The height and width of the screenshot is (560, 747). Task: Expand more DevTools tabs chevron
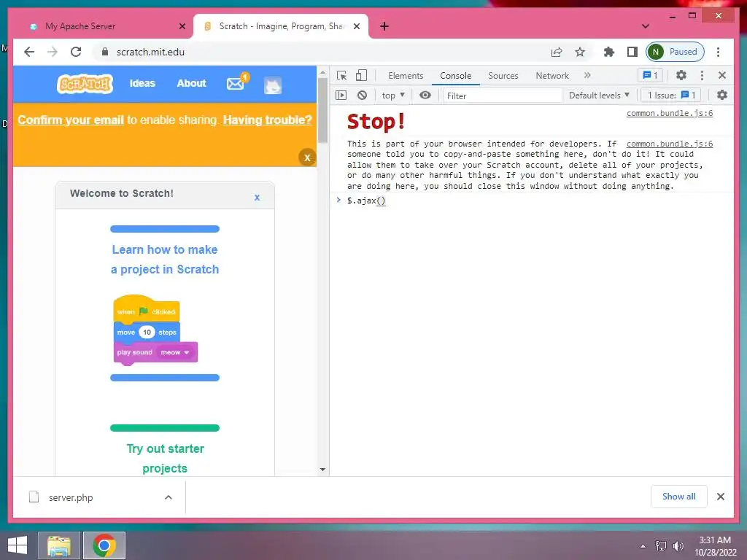click(587, 75)
